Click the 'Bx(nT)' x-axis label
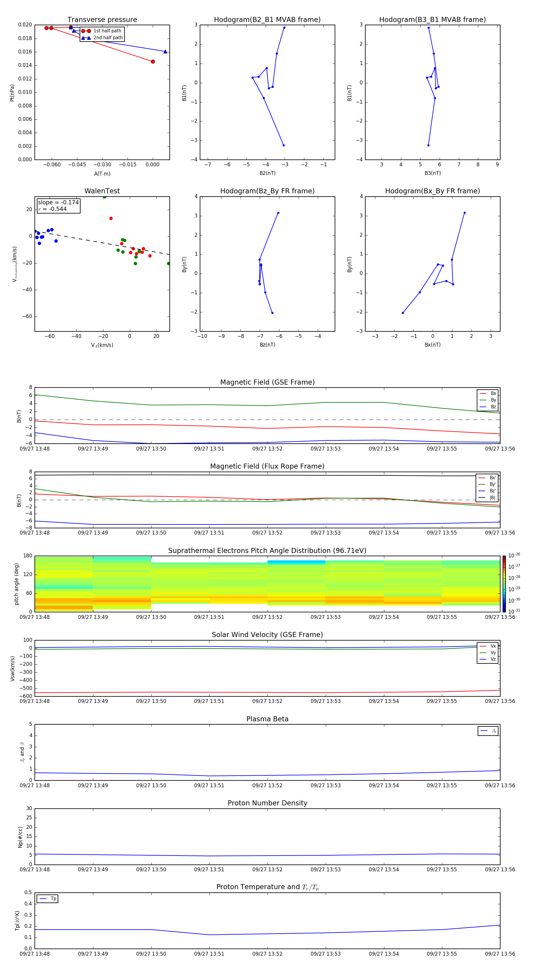The image size is (535, 980). point(432,345)
